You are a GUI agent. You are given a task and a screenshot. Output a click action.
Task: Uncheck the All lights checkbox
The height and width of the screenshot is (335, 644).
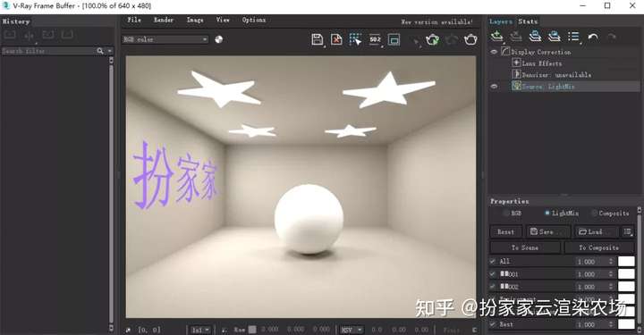pos(493,261)
